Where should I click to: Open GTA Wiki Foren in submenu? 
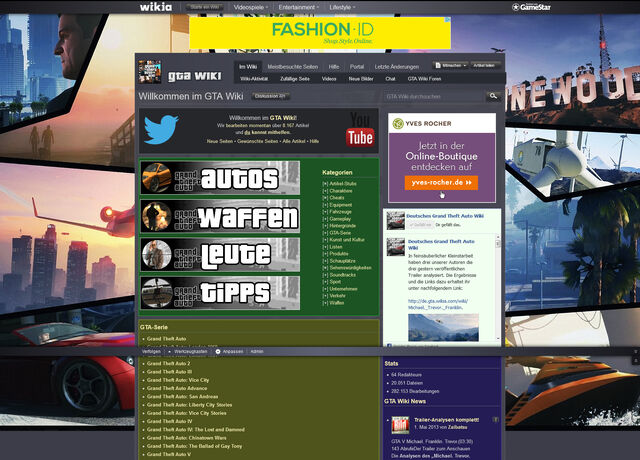[424, 79]
